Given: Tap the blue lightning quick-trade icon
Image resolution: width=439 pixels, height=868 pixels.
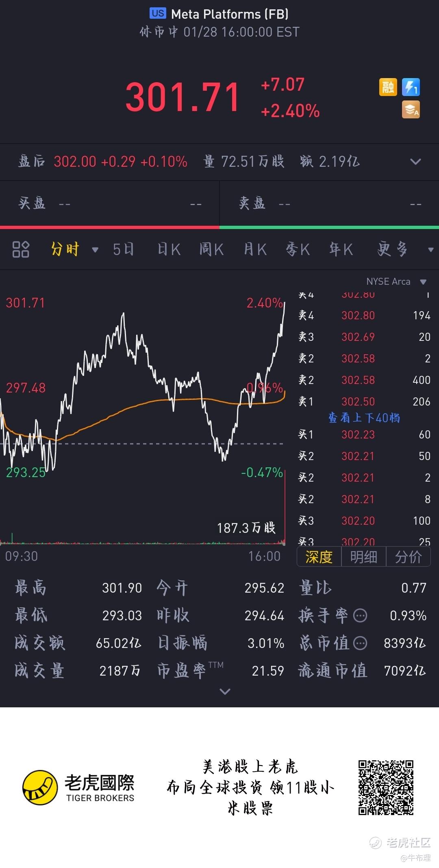Looking at the screenshot, I should 411,87.
